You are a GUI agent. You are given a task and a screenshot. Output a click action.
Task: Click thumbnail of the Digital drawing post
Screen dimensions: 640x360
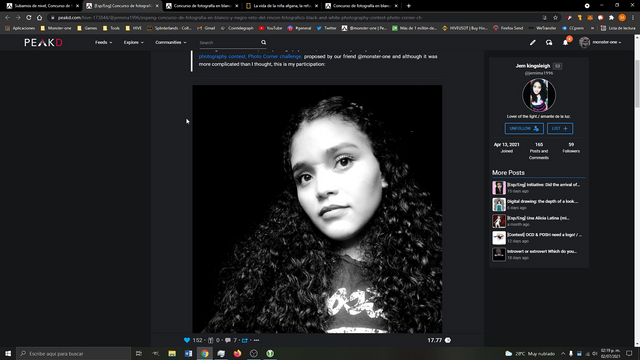click(x=499, y=204)
